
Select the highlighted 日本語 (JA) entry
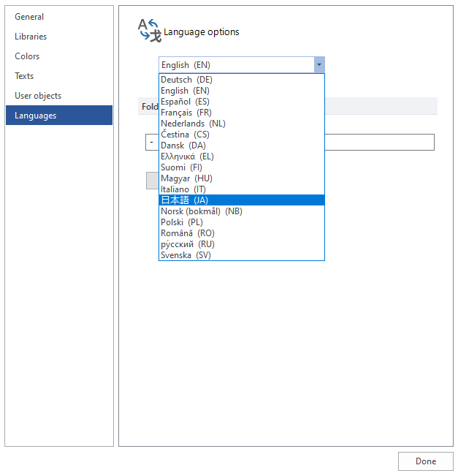click(x=242, y=200)
